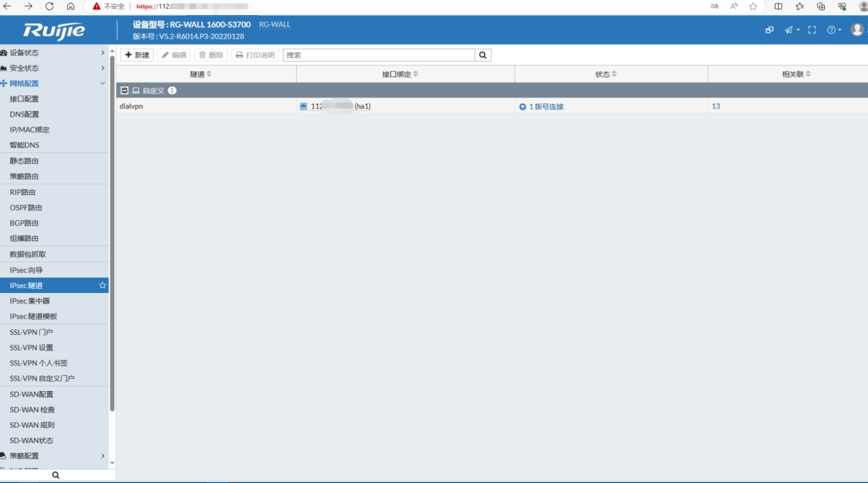Expand the 设备状态 sidebar section

(54, 53)
